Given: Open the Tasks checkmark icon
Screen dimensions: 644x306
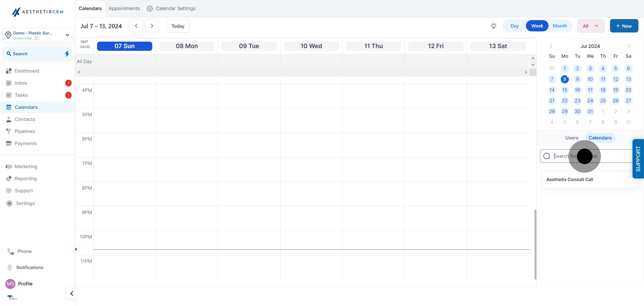Looking at the screenshot, I should [x=8, y=95].
